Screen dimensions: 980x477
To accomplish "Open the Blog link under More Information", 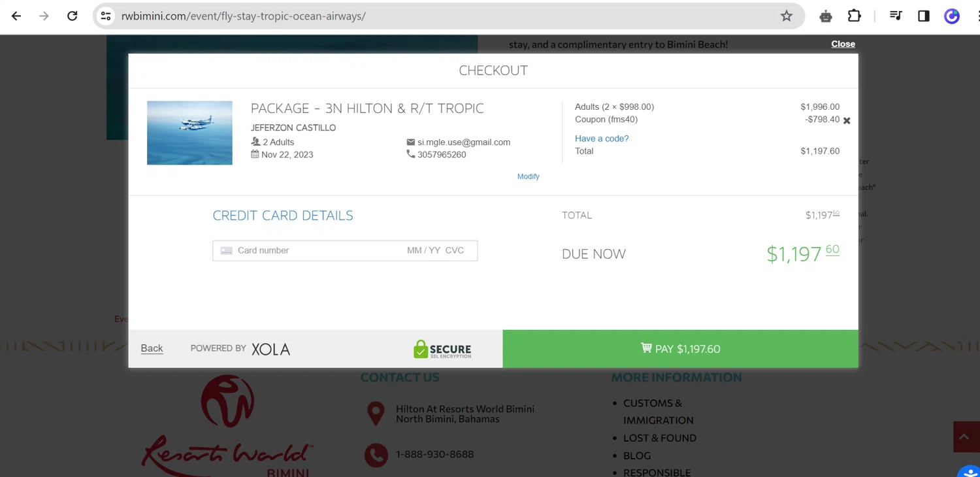I will click(x=637, y=455).
